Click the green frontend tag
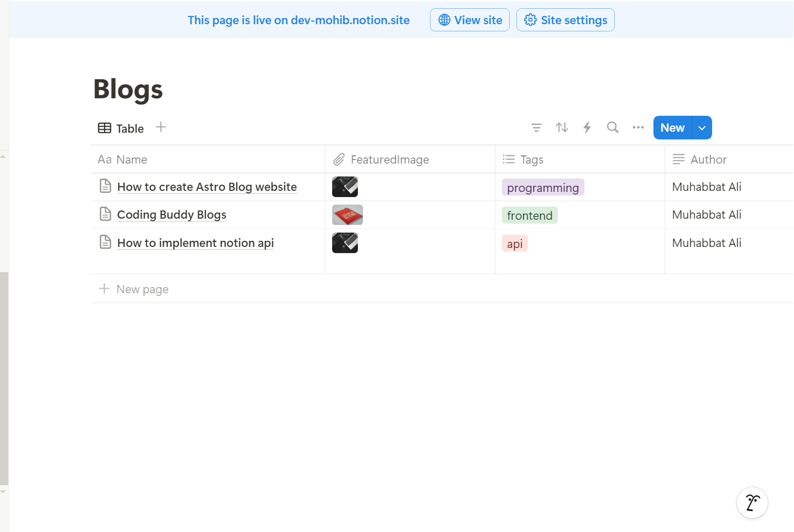794x532 pixels. click(529, 216)
